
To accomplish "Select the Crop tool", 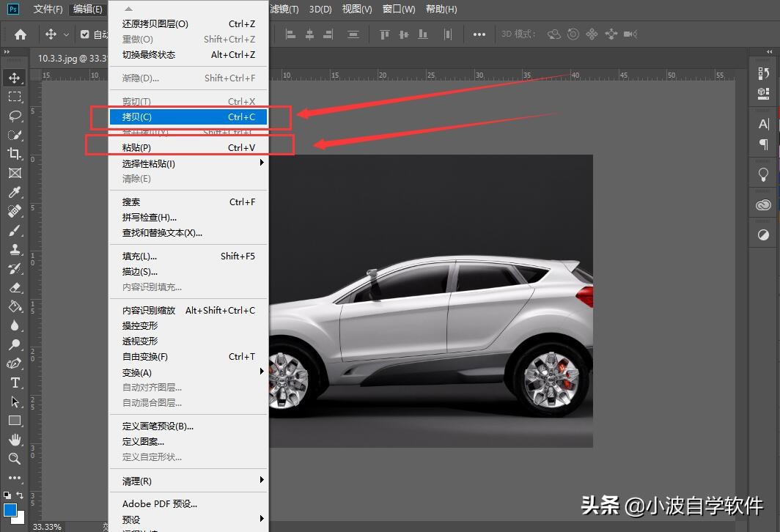I will 15,154.
